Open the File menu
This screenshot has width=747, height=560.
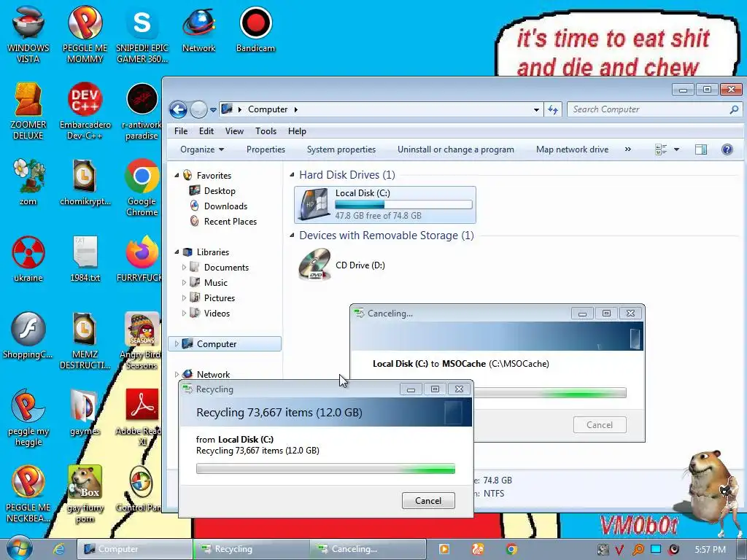(x=181, y=131)
